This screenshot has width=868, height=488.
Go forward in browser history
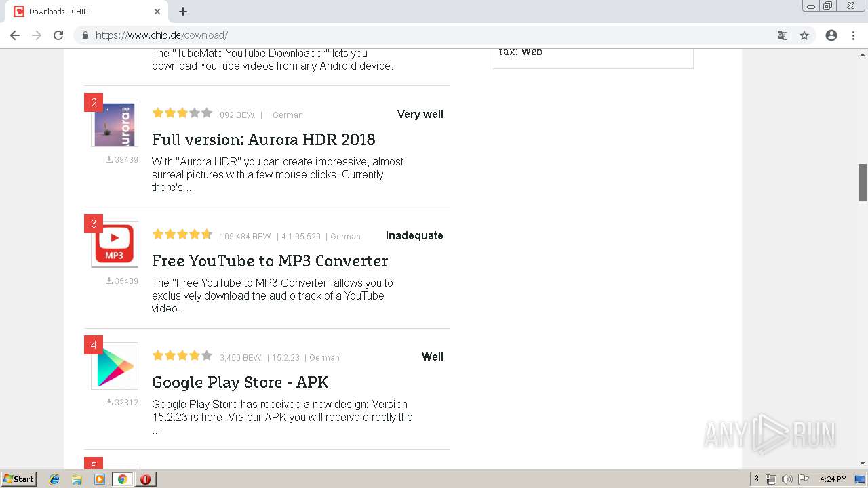[37, 35]
